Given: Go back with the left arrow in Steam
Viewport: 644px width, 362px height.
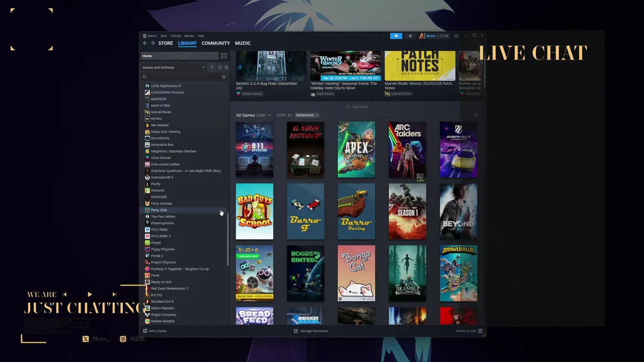Looking at the screenshot, I should click(145, 43).
